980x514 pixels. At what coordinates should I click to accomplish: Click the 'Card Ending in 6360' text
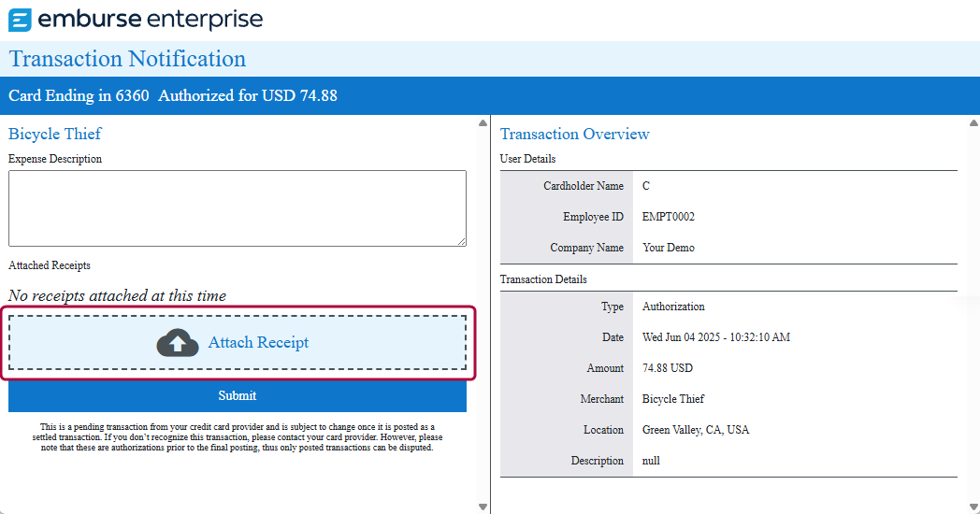79,95
